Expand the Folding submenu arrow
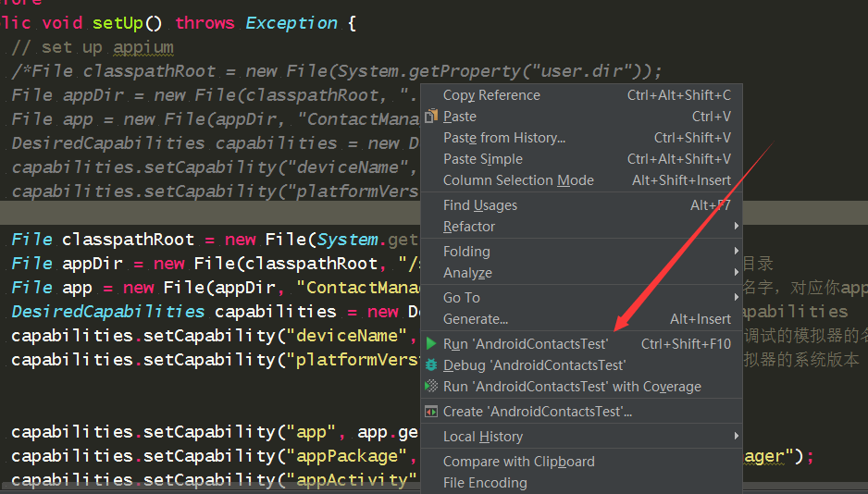The height and width of the screenshot is (494, 868). (x=736, y=251)
